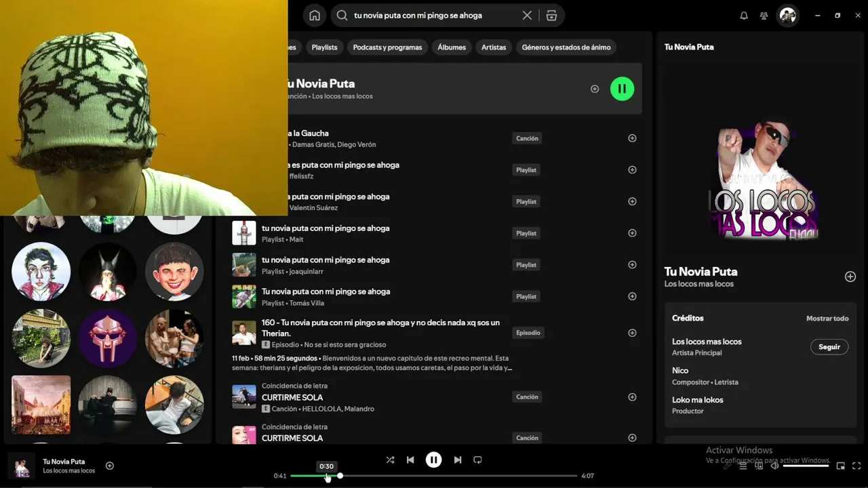868x488 pixels.
Task: Add the Tomás Villa playlist to library
Action: tap(632, 296)
